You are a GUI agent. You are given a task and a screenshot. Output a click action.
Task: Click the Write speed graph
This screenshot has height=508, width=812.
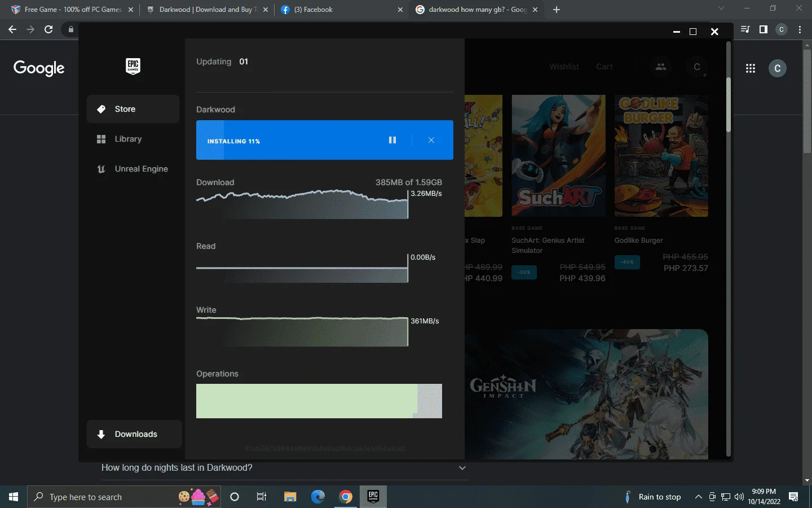(302, 332)
